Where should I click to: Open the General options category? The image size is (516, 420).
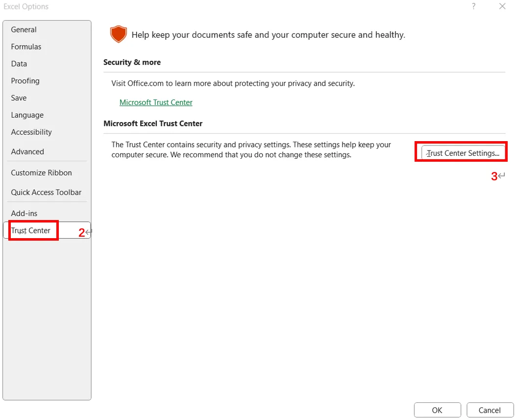[x=24, y=29]
